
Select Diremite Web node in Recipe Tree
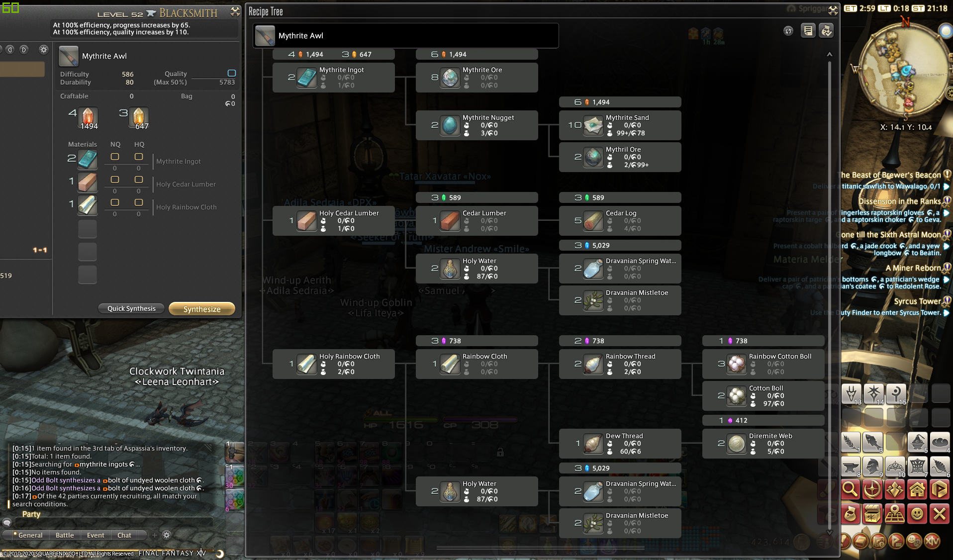[x=763, y=444]
